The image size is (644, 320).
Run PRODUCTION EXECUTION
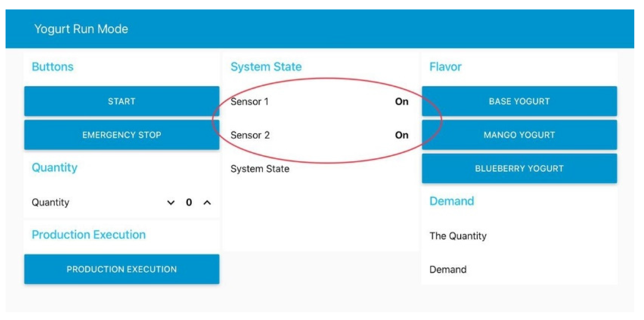[x=122, y=269]
